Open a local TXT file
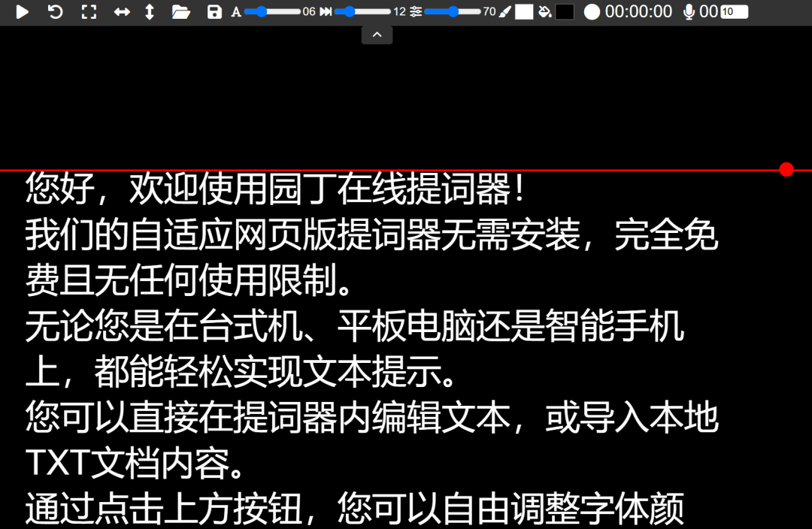812x529 pixels. [180, 11]
